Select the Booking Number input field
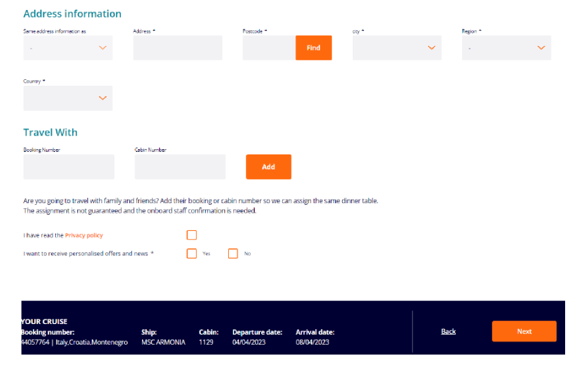588x371 pixels. pyautogui.click(x=69, y=167)
